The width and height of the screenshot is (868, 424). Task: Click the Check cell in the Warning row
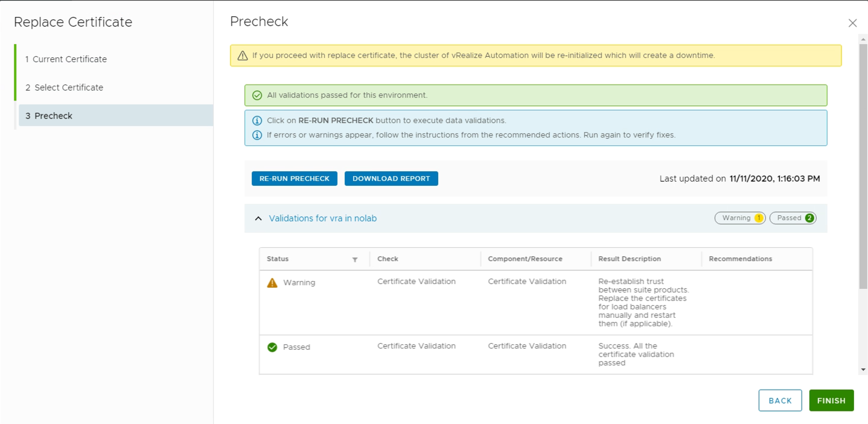(416, 282)
